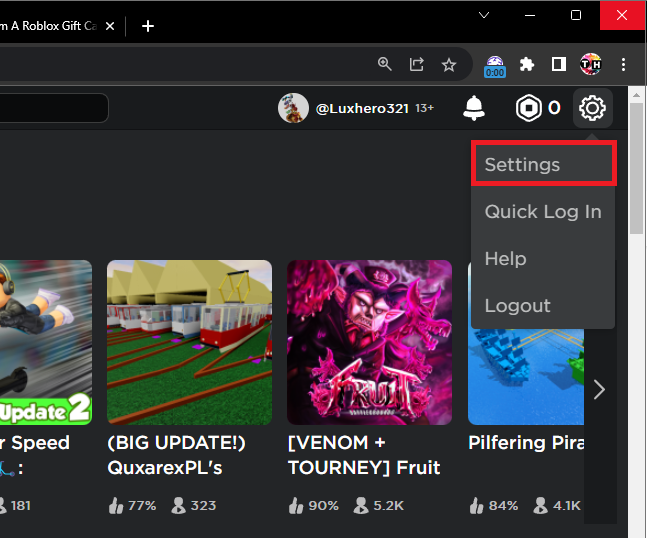
Task: Click the "(BIG UPDATE!) QuxarexPL's" title
Action: click(x=177, y=455)
